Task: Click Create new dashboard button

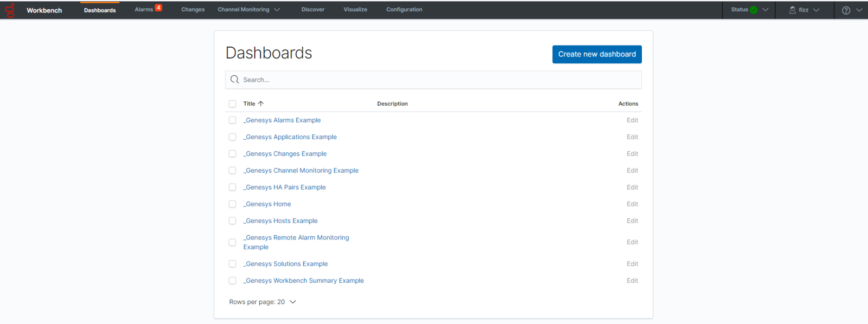Action: [x=597, y=54]
